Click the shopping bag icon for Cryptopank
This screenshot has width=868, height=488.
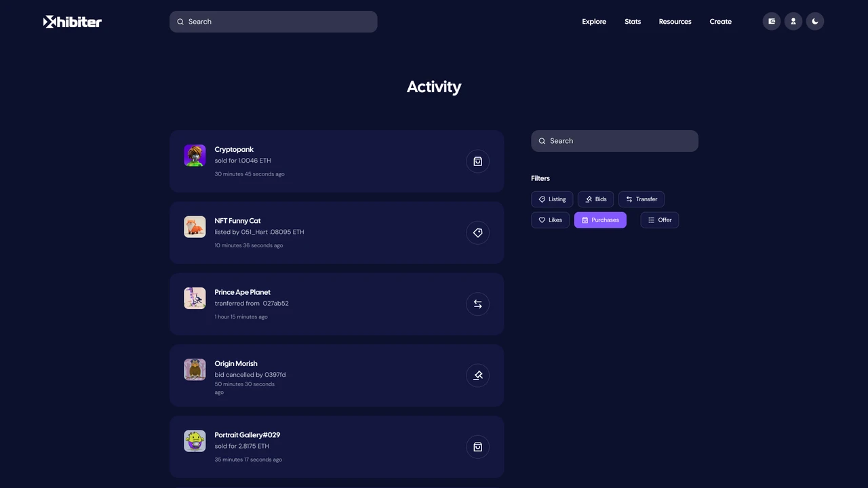point(478,161)
